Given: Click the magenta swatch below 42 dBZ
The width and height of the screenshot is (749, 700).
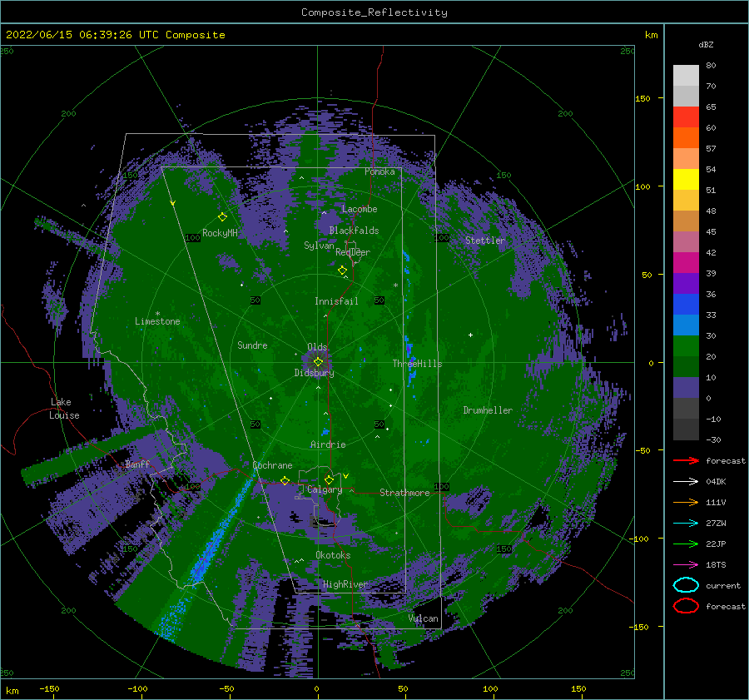Looking at the screenshot, I should point(686,262).
